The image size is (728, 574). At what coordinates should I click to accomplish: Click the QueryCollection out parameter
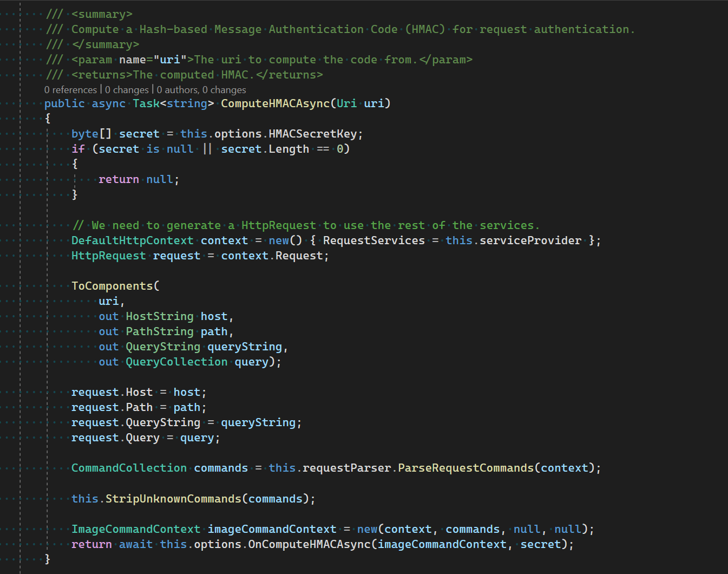point(176,361)
